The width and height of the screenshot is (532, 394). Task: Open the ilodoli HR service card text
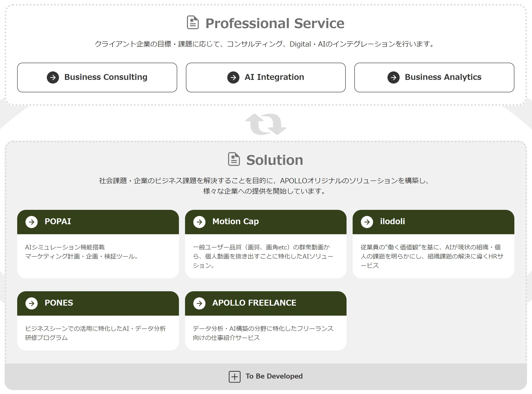432,256
